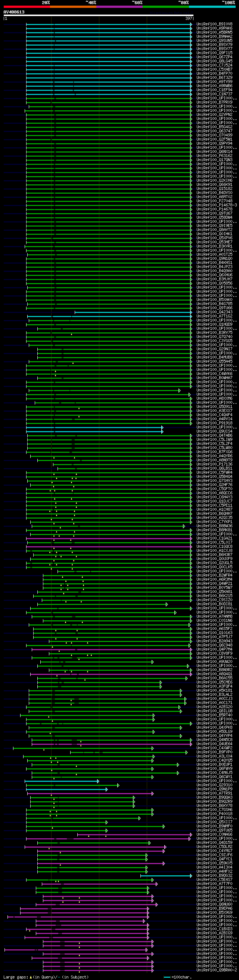The width and height of the screenshot is (239, 980).
Task: Select hit label UniRef100_B9EPA6
Action: point(214,908)
